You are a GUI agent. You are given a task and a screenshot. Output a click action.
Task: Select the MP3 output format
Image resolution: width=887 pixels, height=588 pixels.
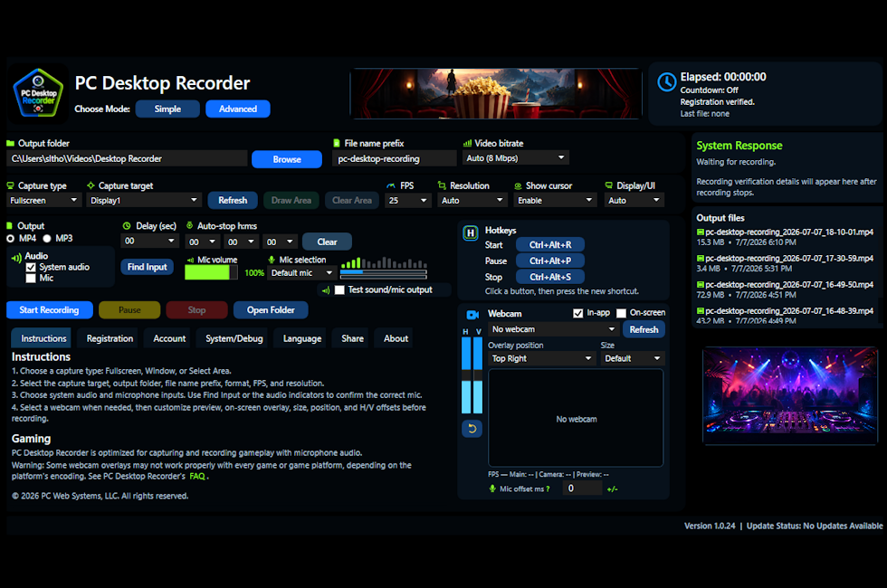[x=47, y=239]
